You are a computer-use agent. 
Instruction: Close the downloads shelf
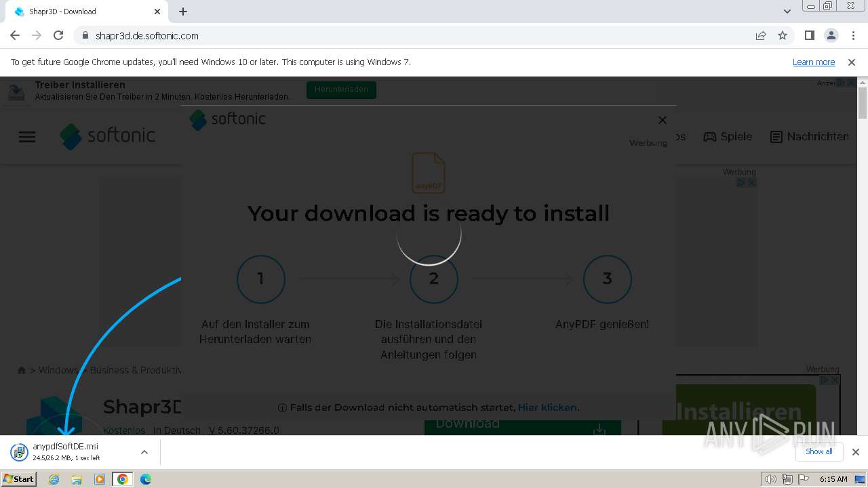click(x=855, y=452)
